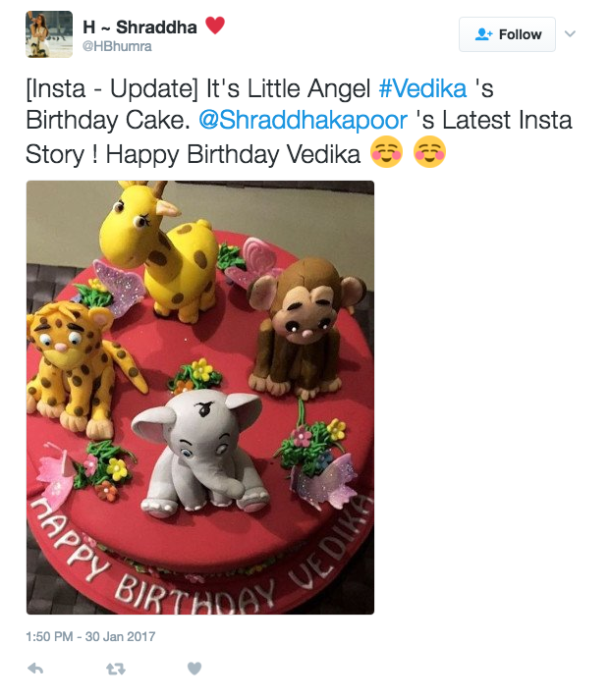
Task: Click the reply arrow icon
Action: coord(35,669)
